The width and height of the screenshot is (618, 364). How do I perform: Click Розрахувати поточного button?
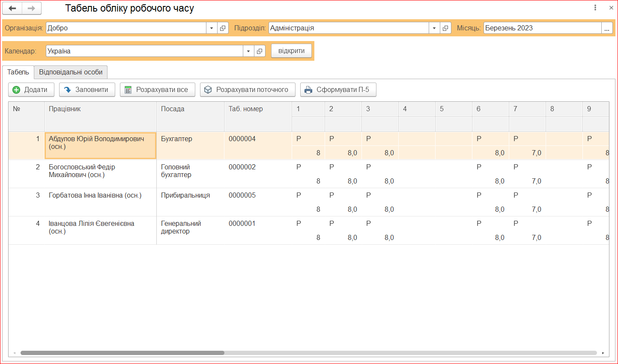pyautogui.click(x=248, y=89)
